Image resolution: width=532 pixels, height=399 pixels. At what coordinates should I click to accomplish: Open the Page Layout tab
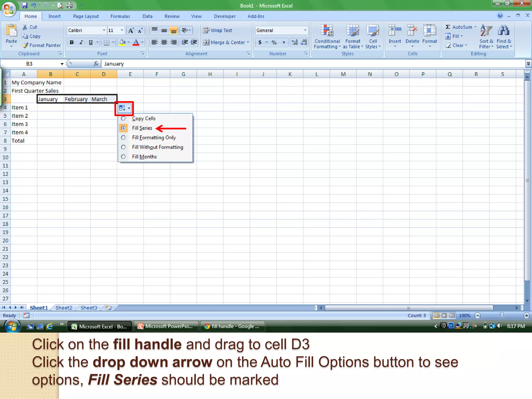click(86, 16)
